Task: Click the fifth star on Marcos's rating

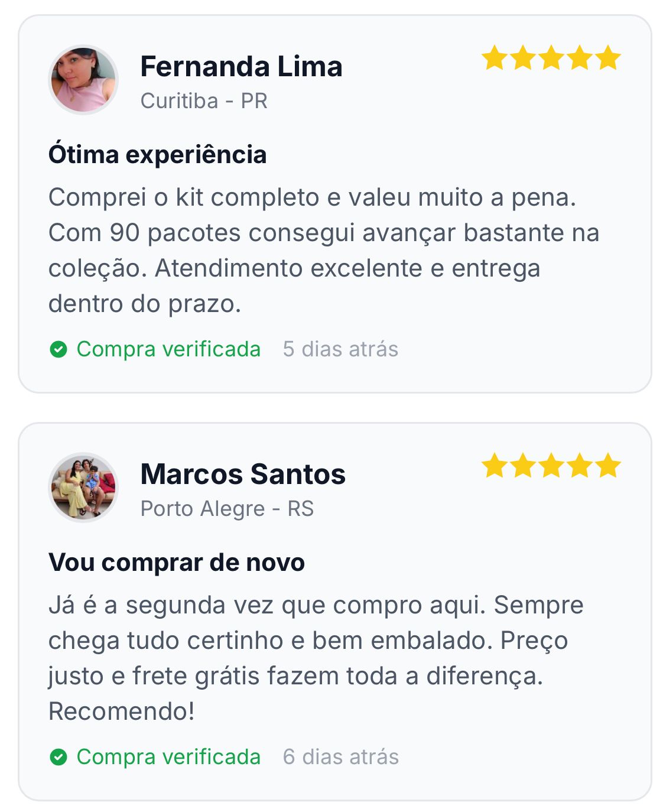Action: tap(608, 466)
